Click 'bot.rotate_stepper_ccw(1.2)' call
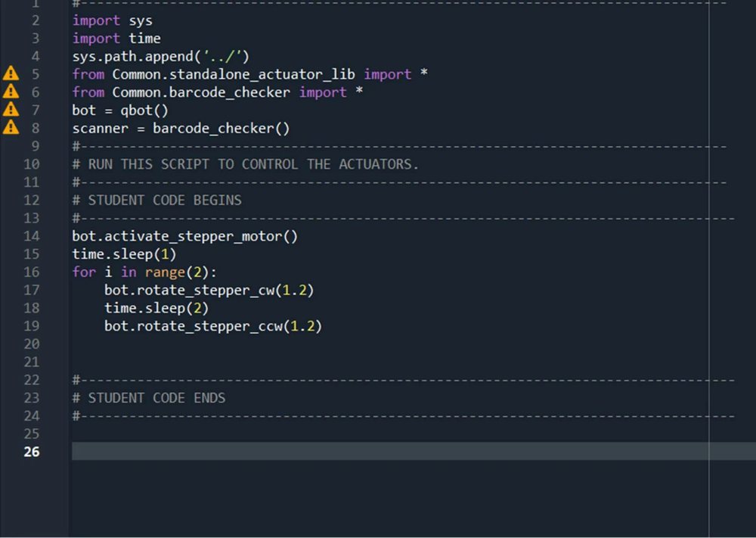 click(x=213, y=326)
